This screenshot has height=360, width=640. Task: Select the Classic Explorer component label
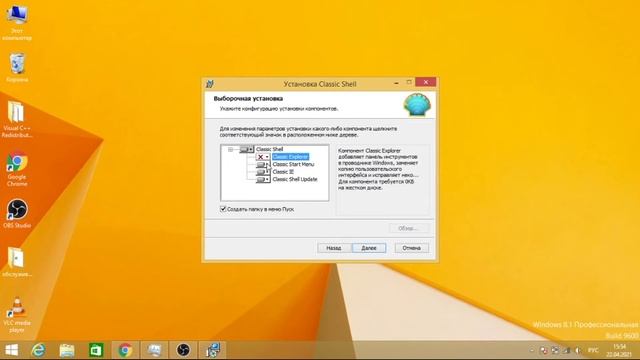pyautogui.click(x=290, y=157)
